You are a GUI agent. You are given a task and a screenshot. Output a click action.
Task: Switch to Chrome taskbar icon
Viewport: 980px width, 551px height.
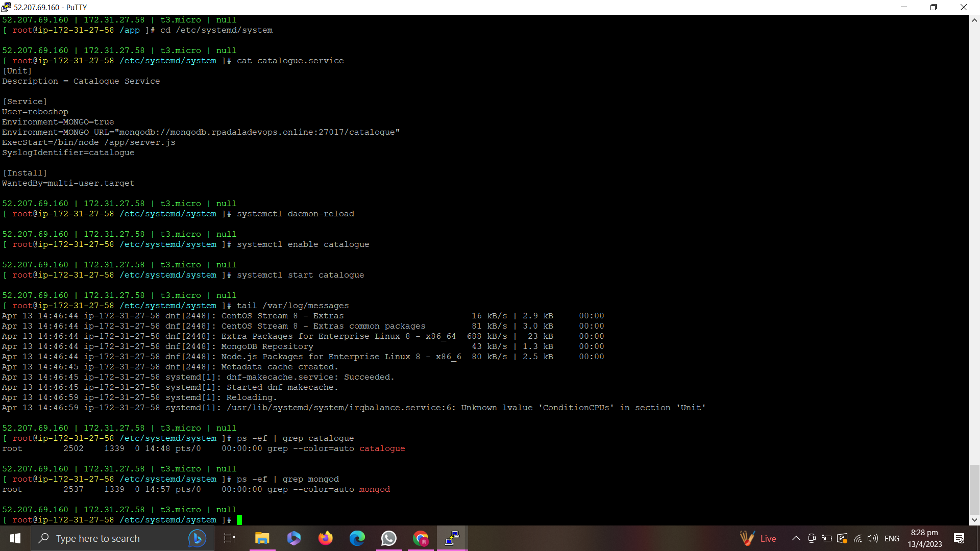[421, 538]
